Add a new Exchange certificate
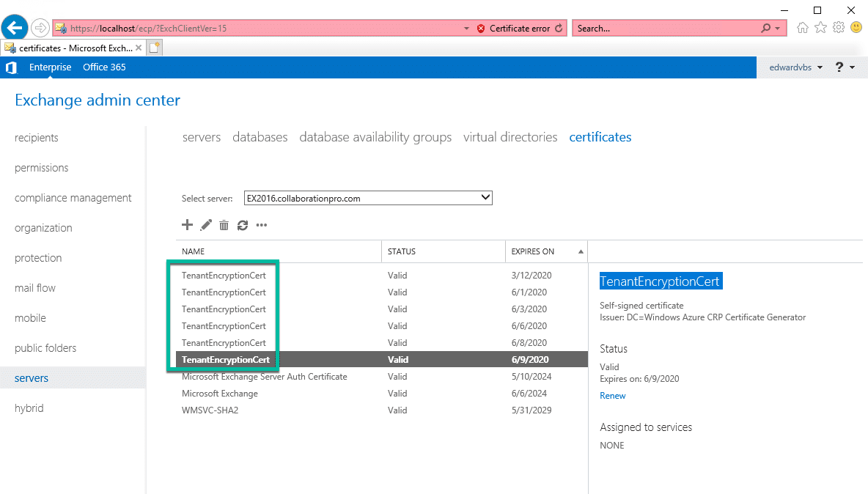Image resolution: width=868 pixels, height=494 pixels. click(187, 225)
